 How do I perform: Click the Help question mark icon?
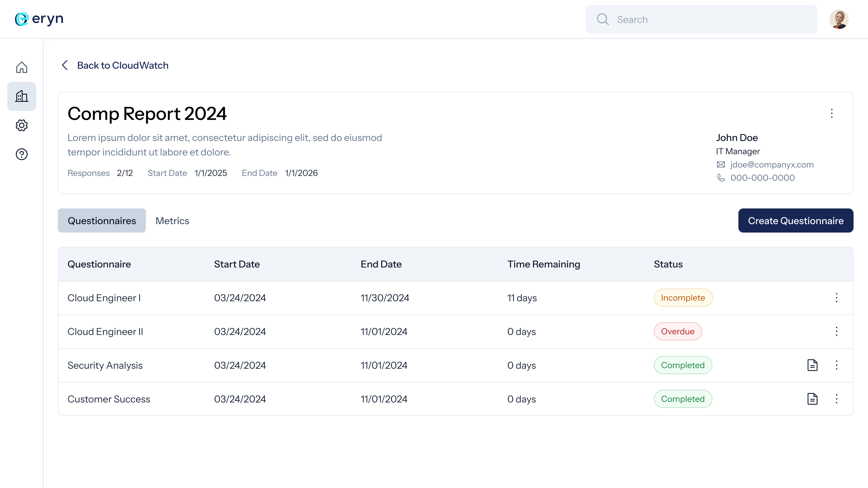(x=21, y=154)
